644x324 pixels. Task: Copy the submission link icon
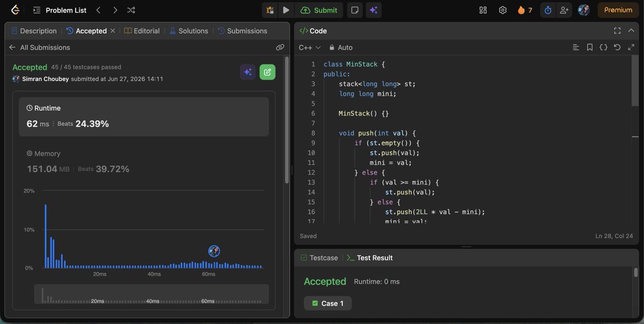280,47
